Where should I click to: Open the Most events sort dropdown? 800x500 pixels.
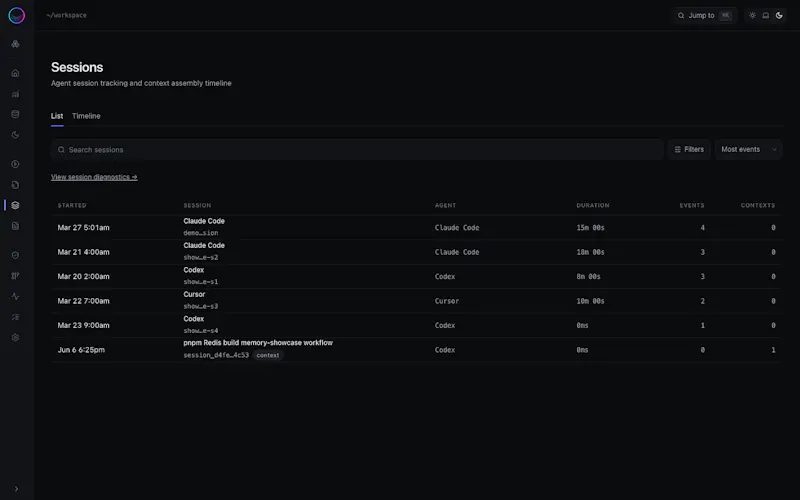coord(748,149)
